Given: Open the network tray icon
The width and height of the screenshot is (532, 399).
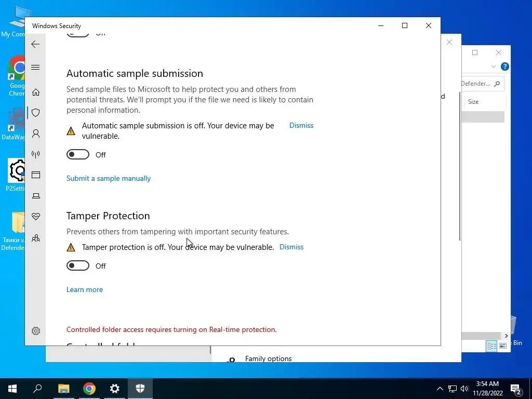Looking at the screenshot, I should 453,389.
